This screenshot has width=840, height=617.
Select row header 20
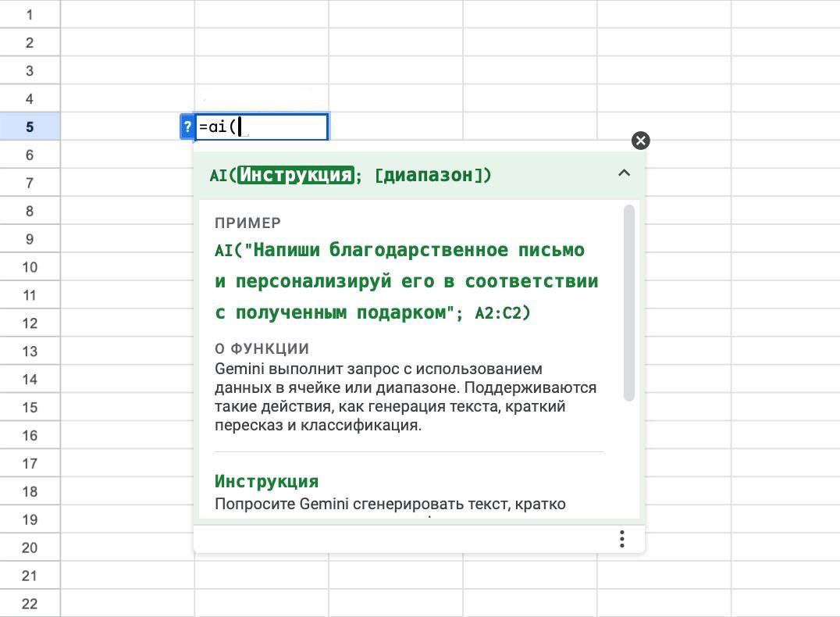click(30, 547)
